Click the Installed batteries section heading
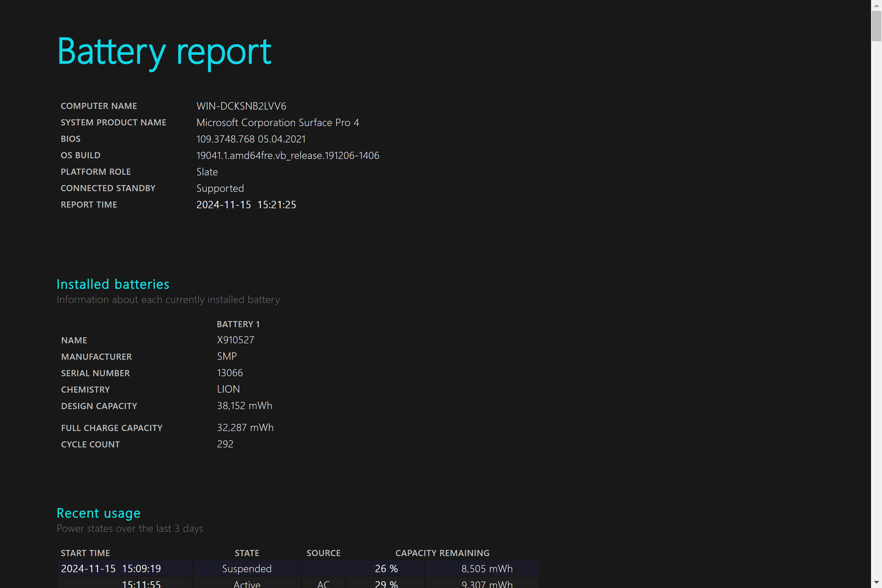 pyautogui.click(x=113, y=284)
